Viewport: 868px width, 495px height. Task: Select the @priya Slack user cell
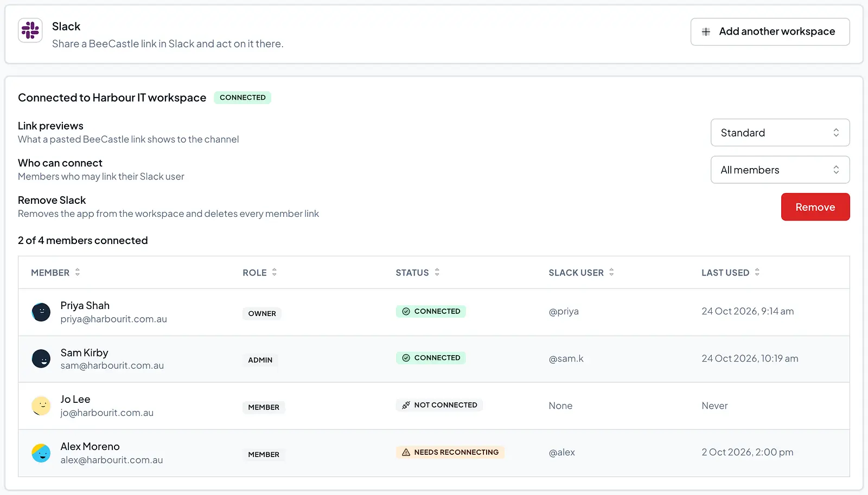[x=564, y=312]
